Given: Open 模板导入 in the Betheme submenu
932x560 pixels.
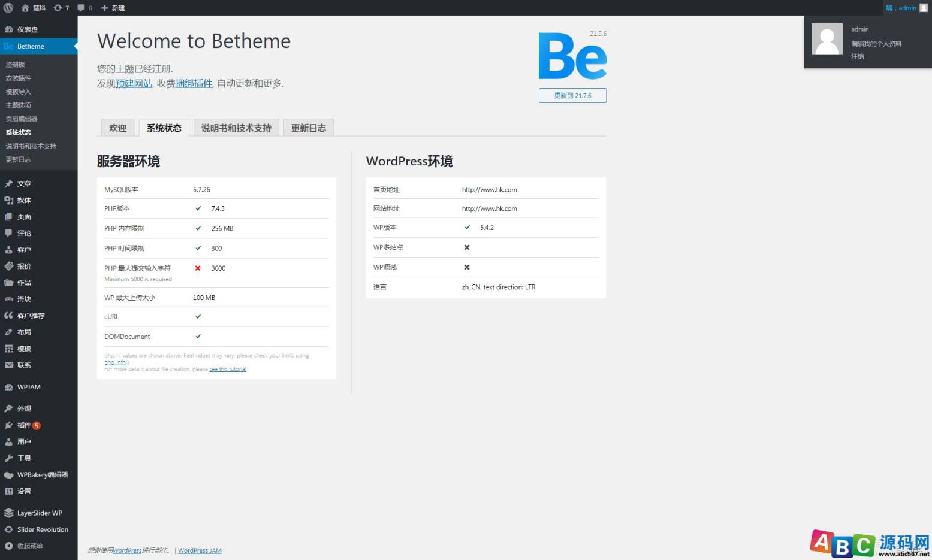Looking at the screenshot, I should (19, 92).
